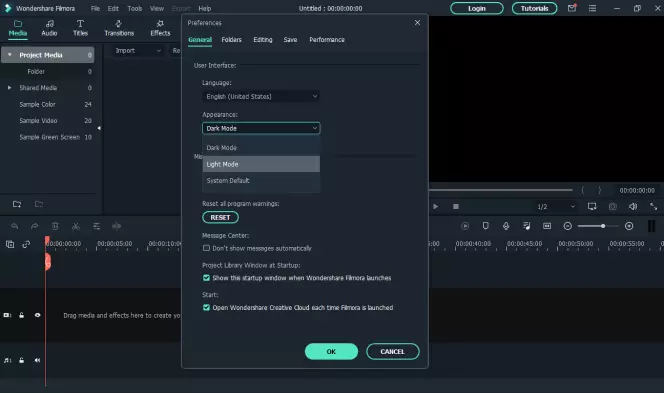Click the add new folder icon
The image size is (664, 393).
click(x=17, y=204)
